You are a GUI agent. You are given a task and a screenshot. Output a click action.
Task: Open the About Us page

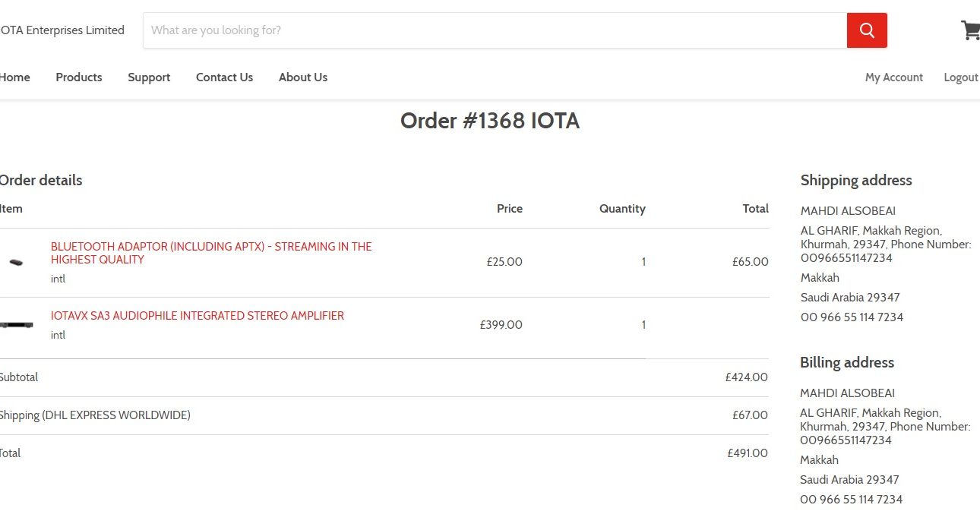tap(303, 77)
